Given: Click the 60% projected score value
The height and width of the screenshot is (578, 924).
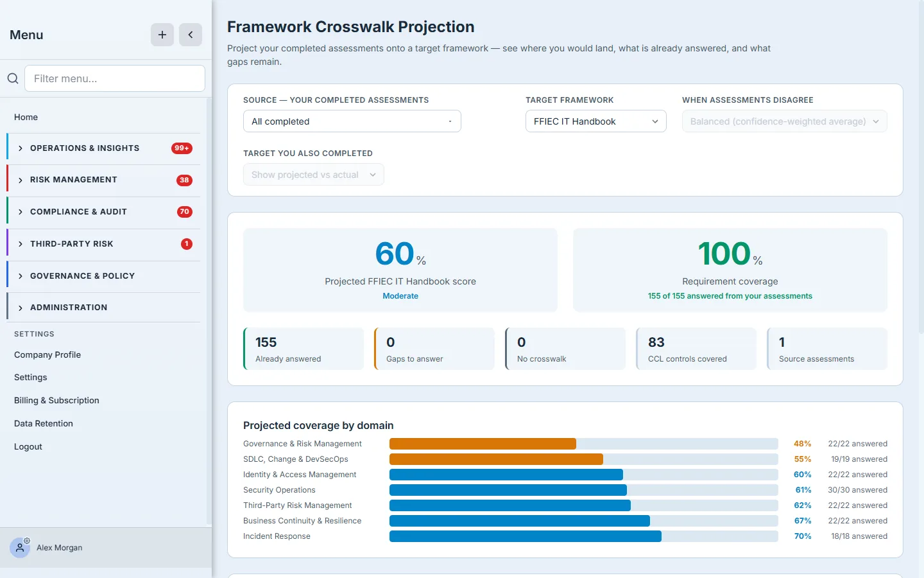Looking at the screenshot, I should (x=400, y=254).
